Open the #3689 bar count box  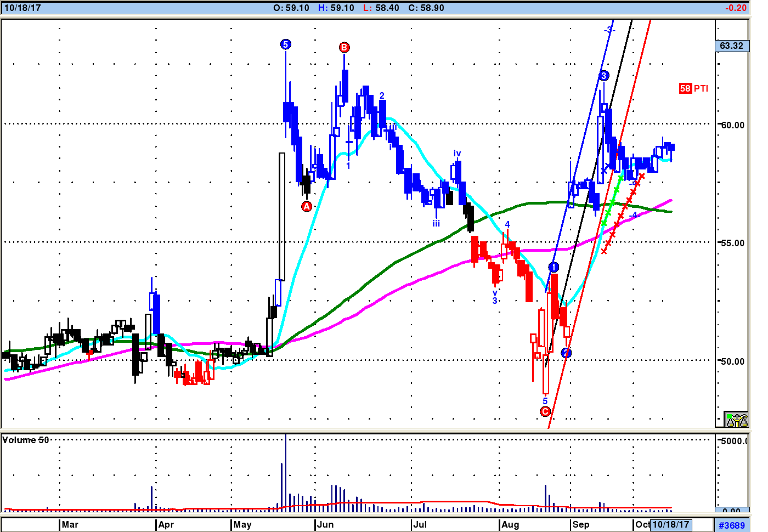point(732,525)
